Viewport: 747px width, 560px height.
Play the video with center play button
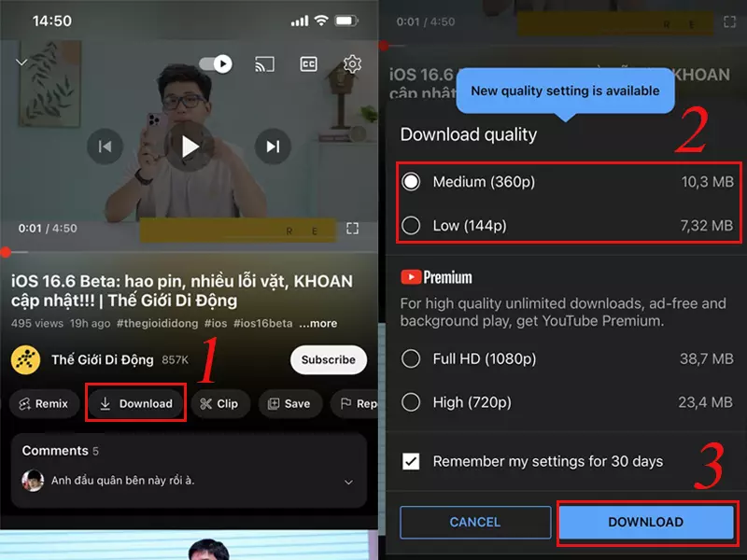coord(190,147)
